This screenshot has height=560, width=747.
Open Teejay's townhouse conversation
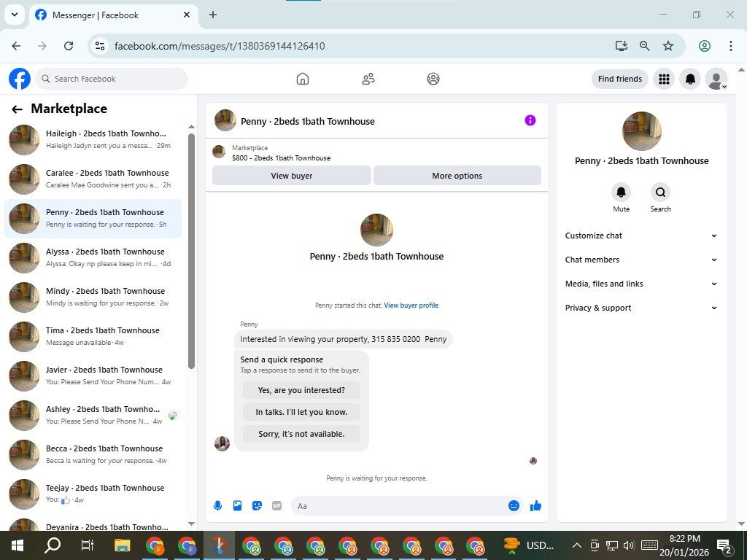click(93, 494)
